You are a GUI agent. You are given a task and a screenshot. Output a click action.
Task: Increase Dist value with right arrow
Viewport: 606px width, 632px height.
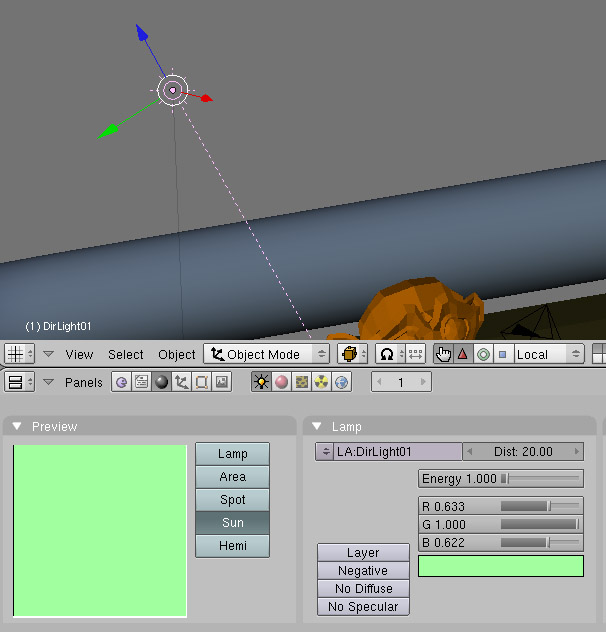click(577, 451)
